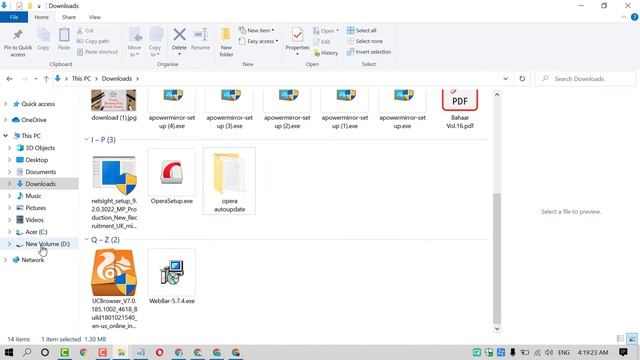Select Quick access in navigation pane
This screenshot has height=360, width=640.
38,104
